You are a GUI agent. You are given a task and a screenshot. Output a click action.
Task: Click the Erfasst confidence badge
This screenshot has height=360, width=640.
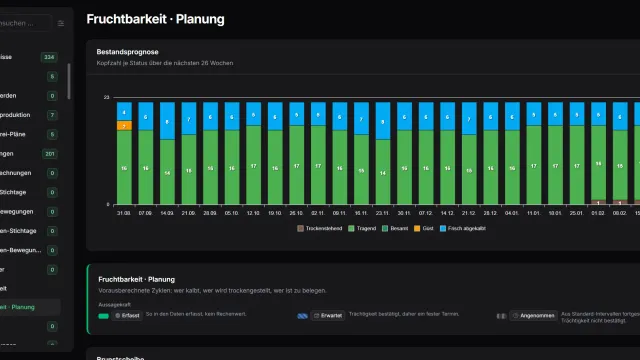127,316
